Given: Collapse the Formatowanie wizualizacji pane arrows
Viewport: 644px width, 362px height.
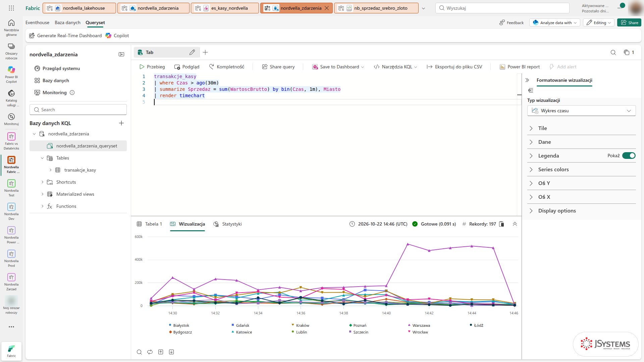Looking at the screenshot, I should (x=527, y=80).
